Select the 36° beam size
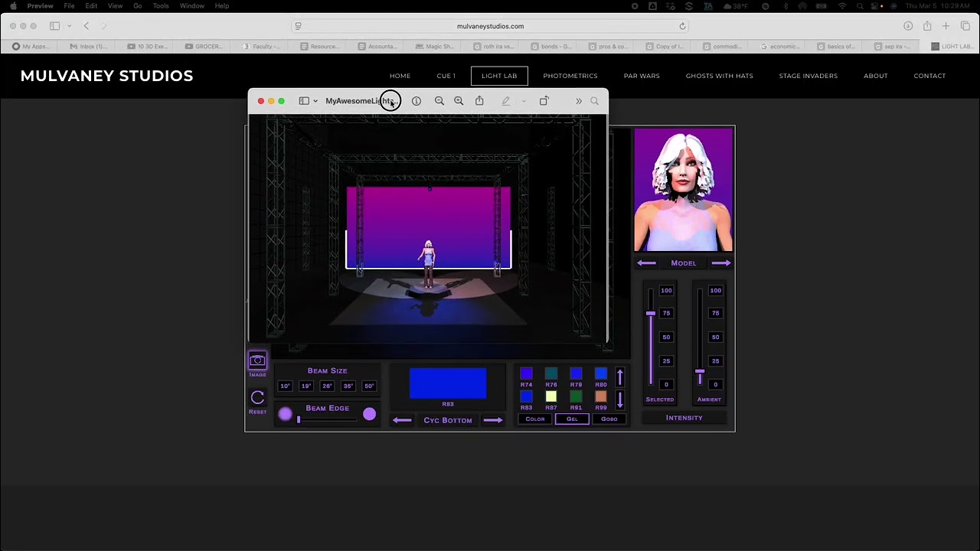This screenshot has width=980, height=551. 348,386
